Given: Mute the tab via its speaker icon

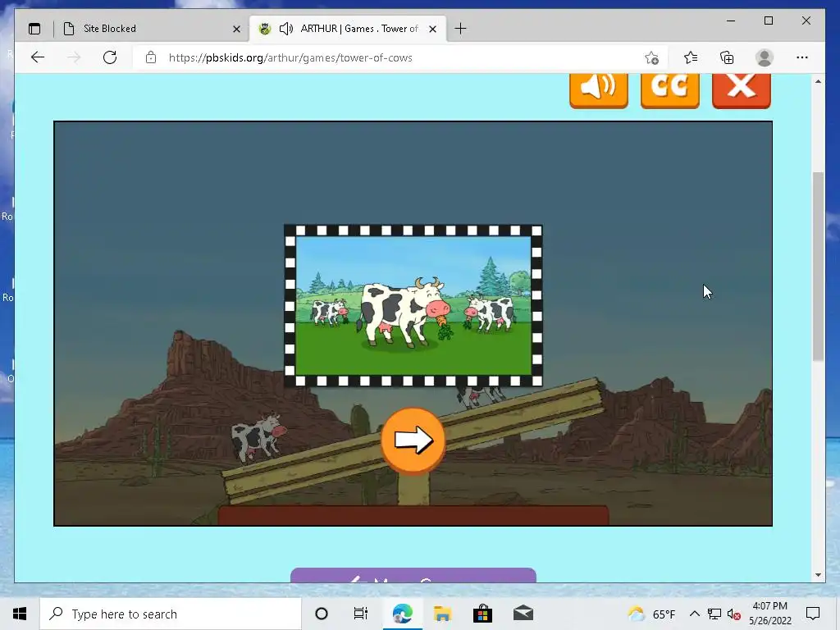Looking at the screenshot, I should coord(286,29).
